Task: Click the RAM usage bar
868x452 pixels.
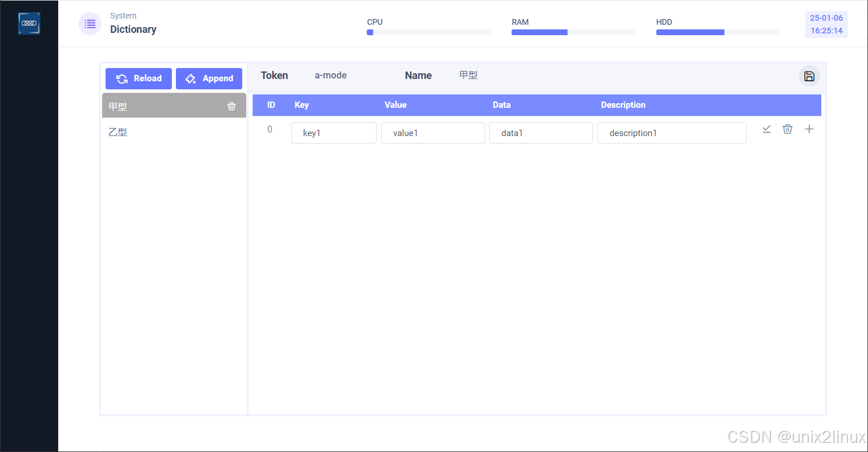Action: [573, 32]
